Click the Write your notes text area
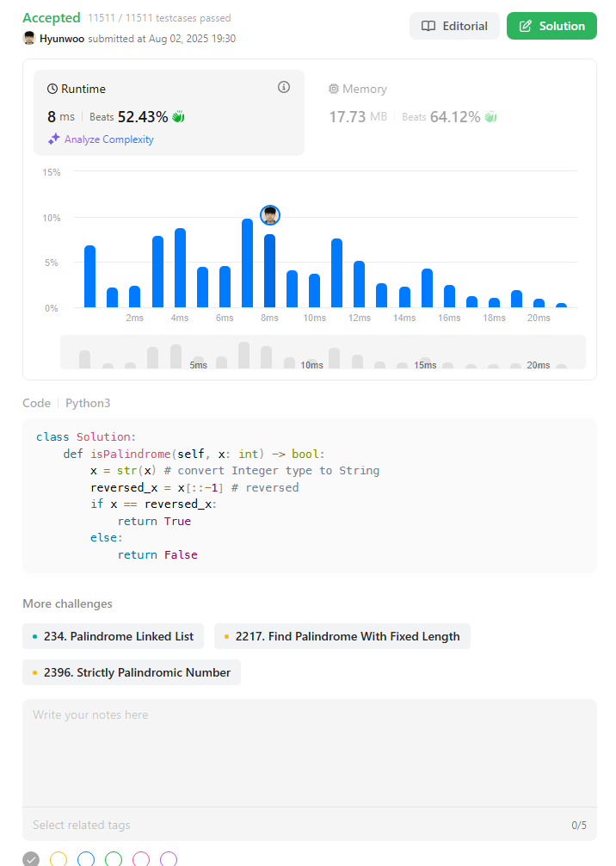Screen dimensions: 616x866 click(309, 749)
